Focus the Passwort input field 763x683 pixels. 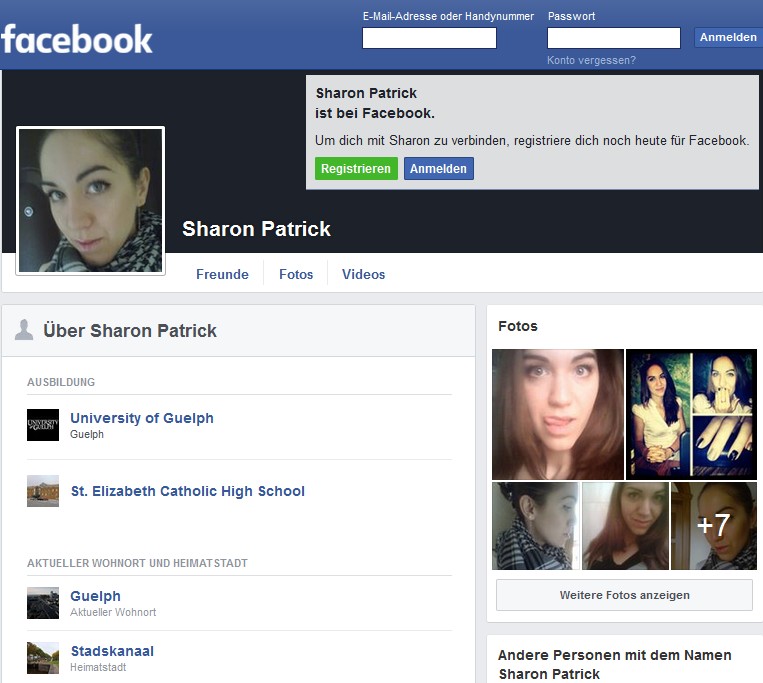pos(614,37)
